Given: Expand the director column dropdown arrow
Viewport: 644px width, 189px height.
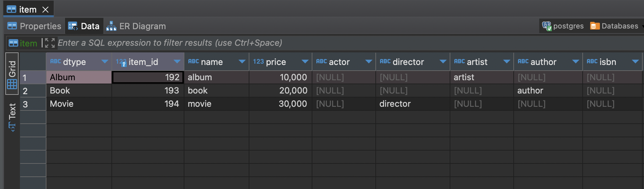Looking at the screenshot, I should [443, 61].
